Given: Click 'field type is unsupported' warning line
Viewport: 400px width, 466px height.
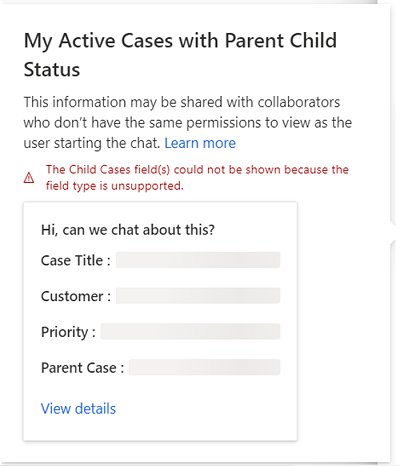Looking at the screenshot, I should (115, 186).
